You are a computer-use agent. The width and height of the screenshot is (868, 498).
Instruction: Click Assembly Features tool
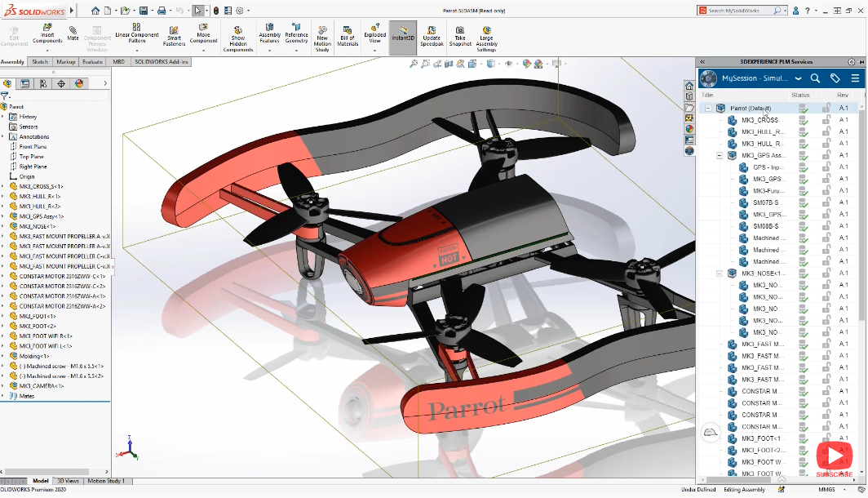[x=269, y=33]
